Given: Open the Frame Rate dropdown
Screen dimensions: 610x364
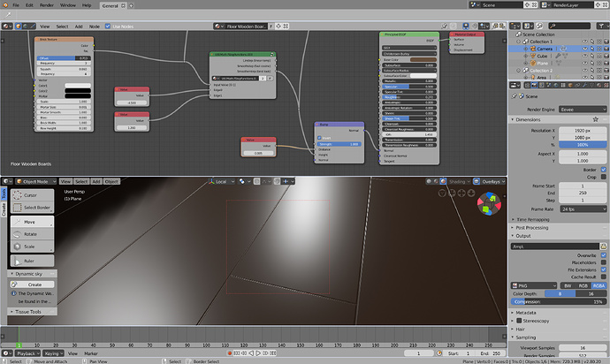Looking at the screenshot, I should 583,209.
